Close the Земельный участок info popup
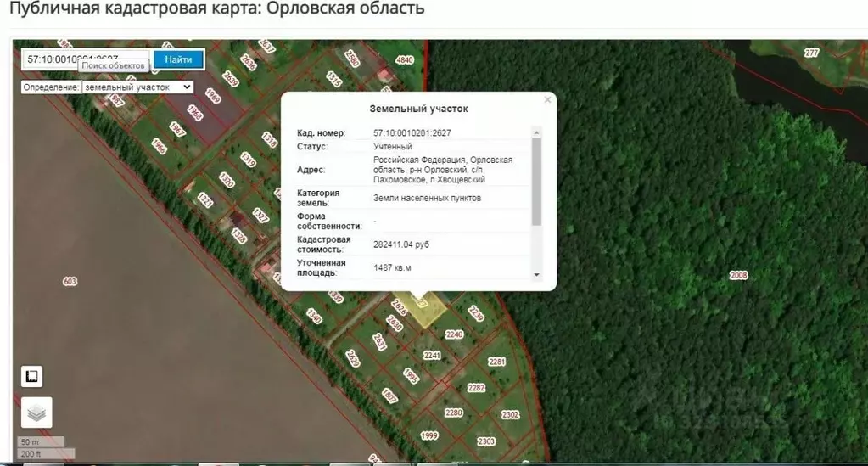This screenshot has width=868, height=466. [547, 100]
